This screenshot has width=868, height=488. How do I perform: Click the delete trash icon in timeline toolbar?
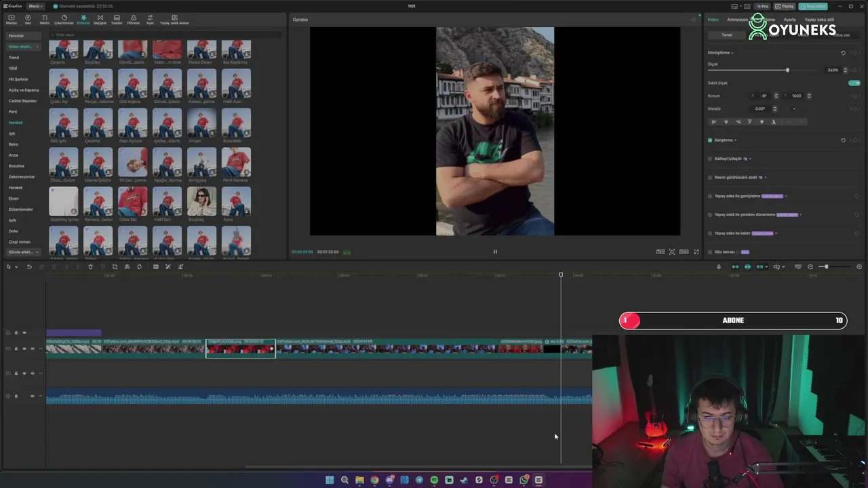(x=90, y=267)
